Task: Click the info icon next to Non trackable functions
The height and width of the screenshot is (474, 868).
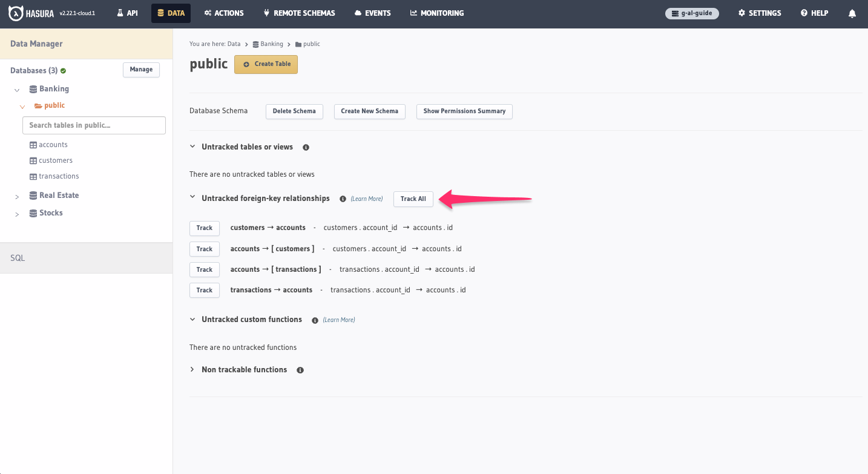Action: 300,369
